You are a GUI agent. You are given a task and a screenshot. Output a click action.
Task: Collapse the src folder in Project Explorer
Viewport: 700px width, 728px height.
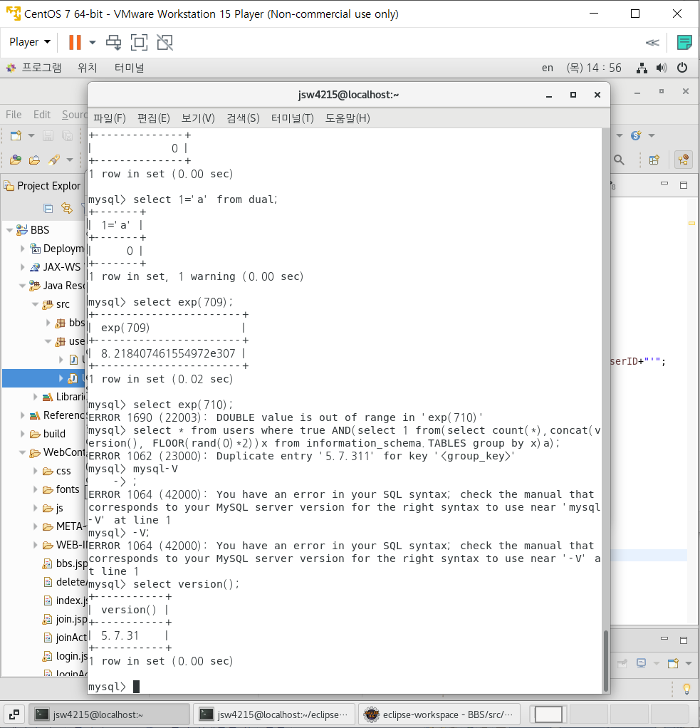(35, 304)
